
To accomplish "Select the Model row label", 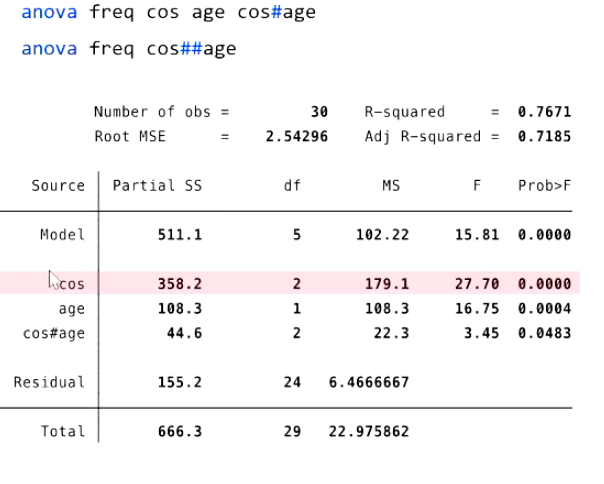I will (x=62, y=235).
